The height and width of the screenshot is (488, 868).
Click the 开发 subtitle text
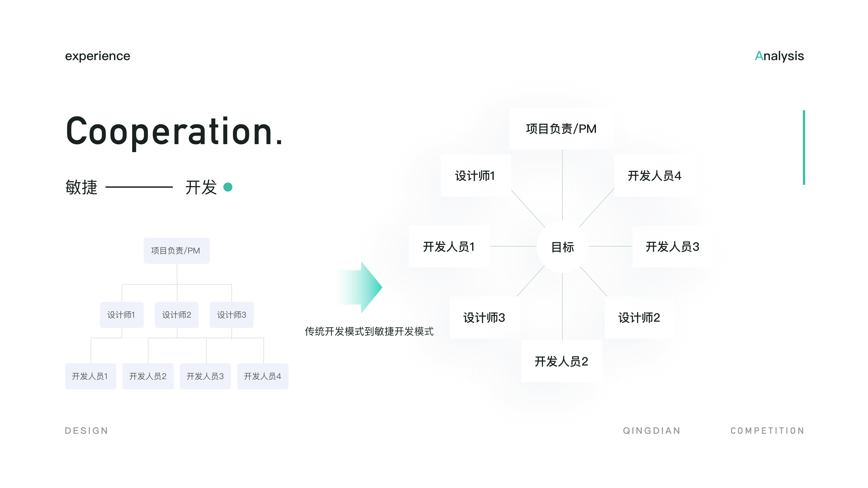click(201, 187)
